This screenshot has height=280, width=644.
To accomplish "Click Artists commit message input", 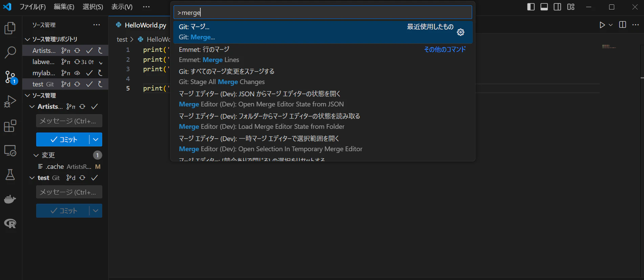I will pyautogui.click(x=69, y=121).
